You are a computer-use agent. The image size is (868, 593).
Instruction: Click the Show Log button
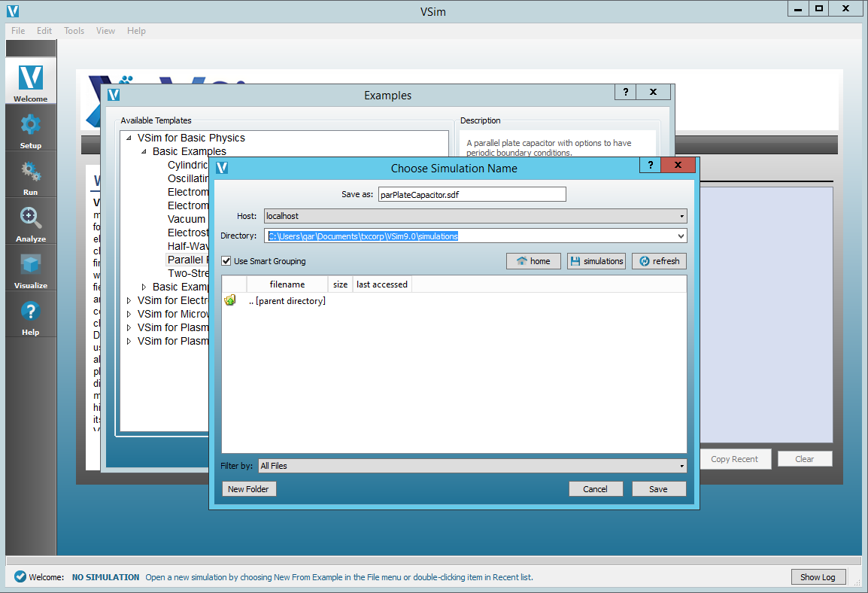point(818,576)
